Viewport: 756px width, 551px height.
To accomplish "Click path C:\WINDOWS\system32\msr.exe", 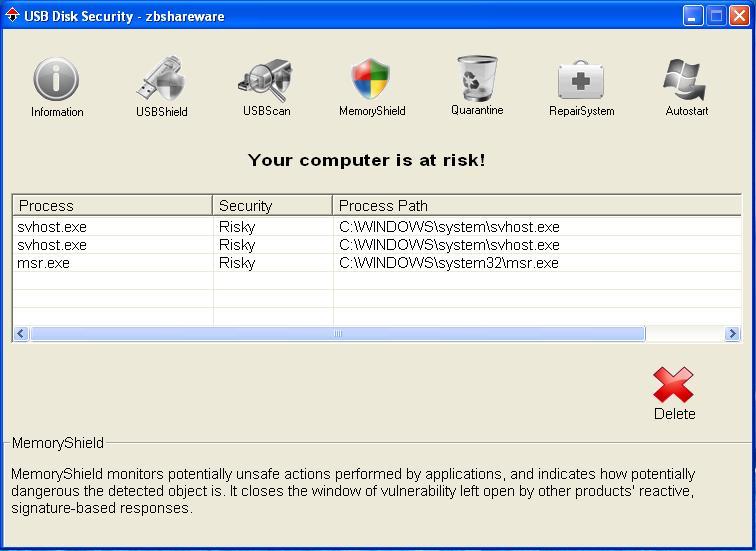I will click(448, 263).
